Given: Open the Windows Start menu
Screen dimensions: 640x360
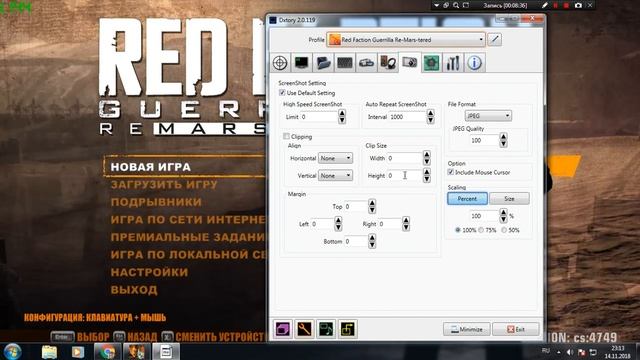Looking at the screenshot, I should [13, 351].
